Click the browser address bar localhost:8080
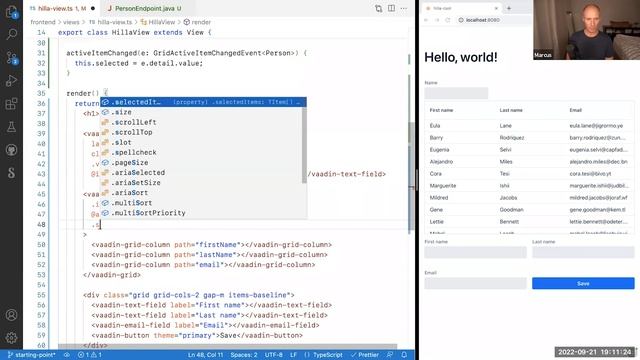 [482, 20]
